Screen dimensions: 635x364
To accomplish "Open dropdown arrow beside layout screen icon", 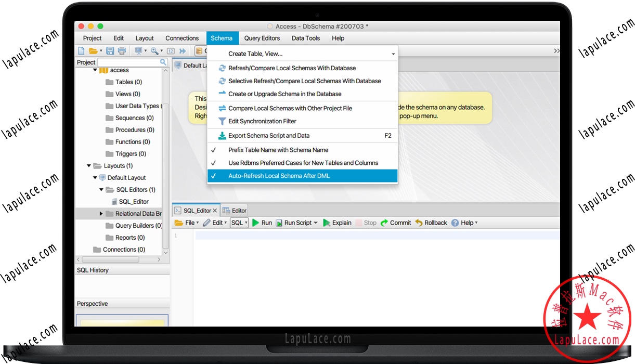I will pyautogui.click(x=146, y=51).
